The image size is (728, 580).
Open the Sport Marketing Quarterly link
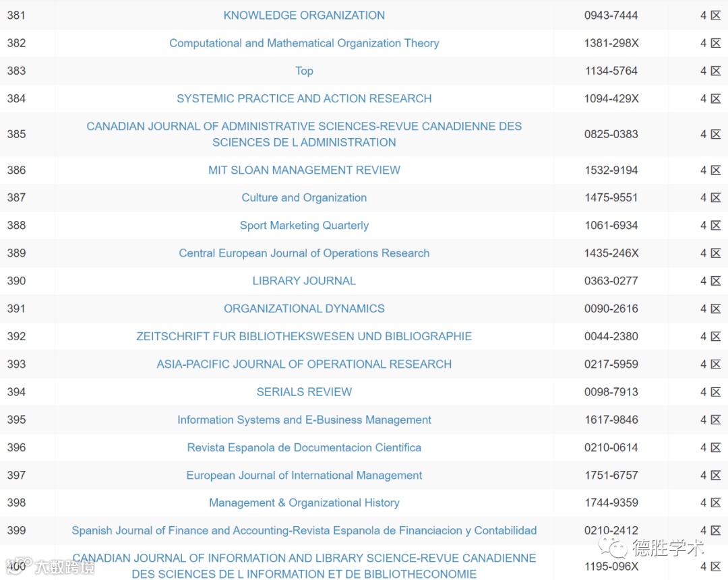pos(304,226)
